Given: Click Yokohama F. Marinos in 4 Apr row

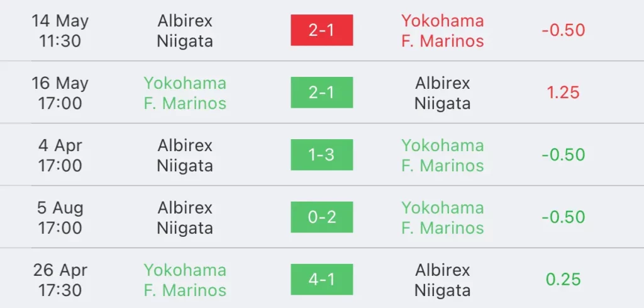Looking at the screenshot, I should 442,155.
